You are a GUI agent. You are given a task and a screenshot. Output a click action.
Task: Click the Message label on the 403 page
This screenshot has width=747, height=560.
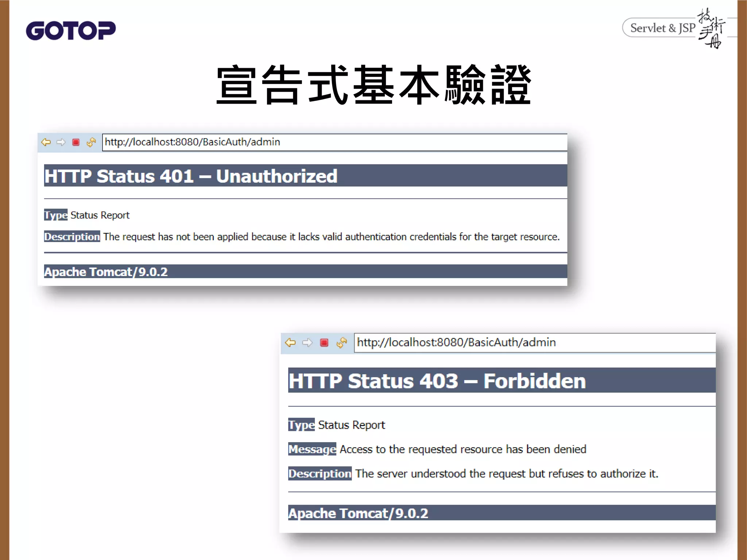pos(312,449)
